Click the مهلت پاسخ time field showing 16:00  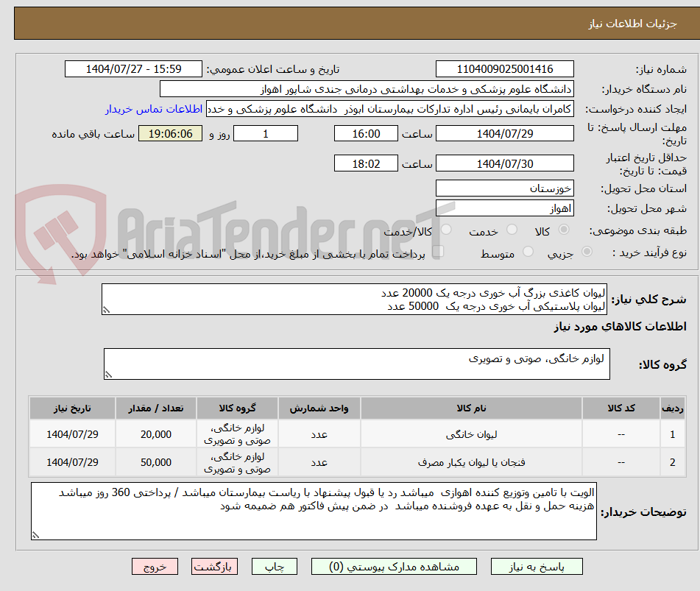pos(366,133)
